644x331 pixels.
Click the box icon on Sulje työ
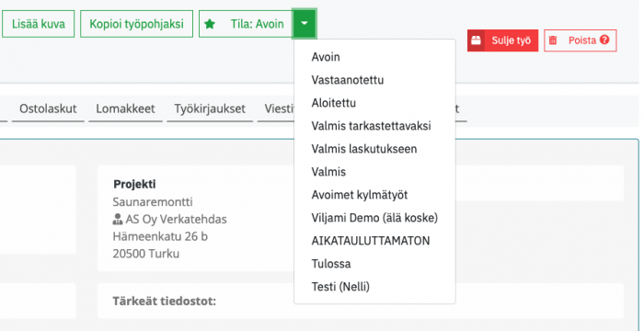pyautogui.click(x=476, y=40)
